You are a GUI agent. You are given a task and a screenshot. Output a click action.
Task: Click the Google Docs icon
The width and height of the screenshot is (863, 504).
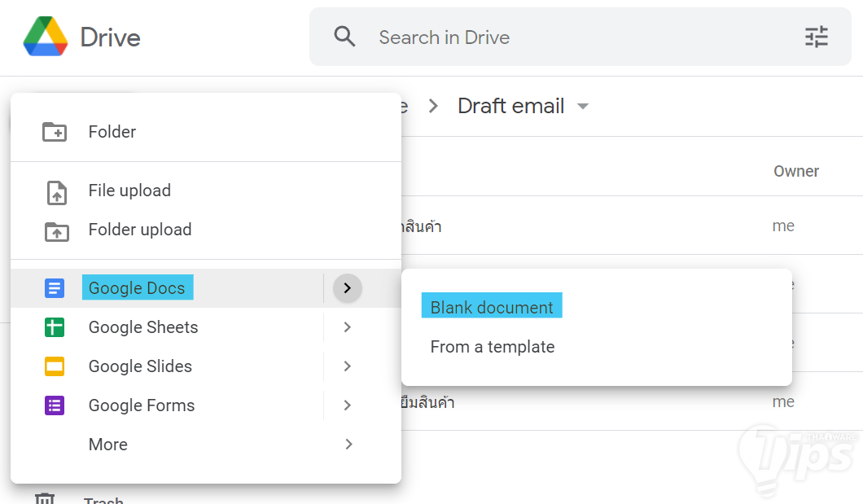click(x=55, y=288)
